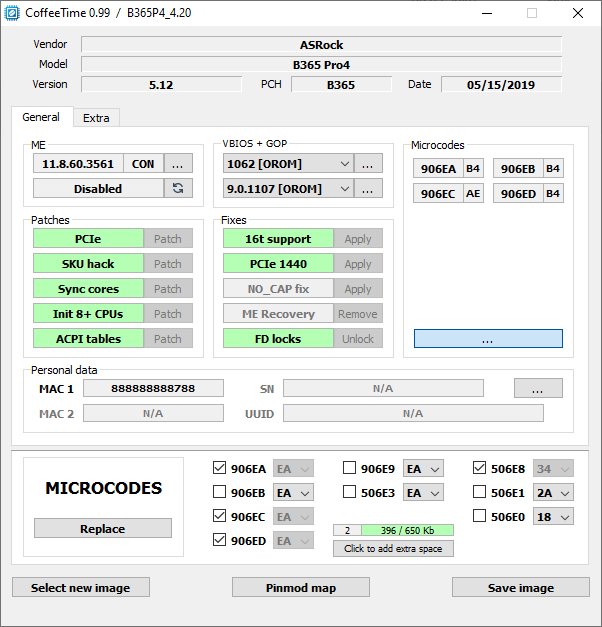Click the Patch button for SKU hack
The width and height of the screenshot is (602, 627).
tap(168, 264)
